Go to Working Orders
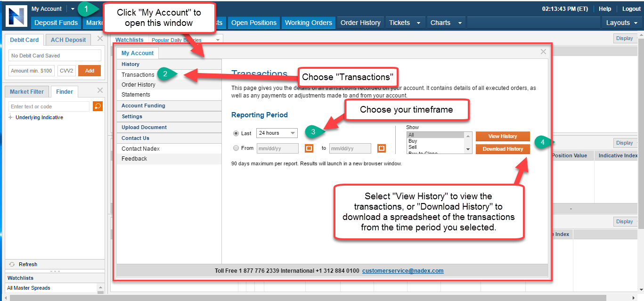 click(x=309, y=23)
